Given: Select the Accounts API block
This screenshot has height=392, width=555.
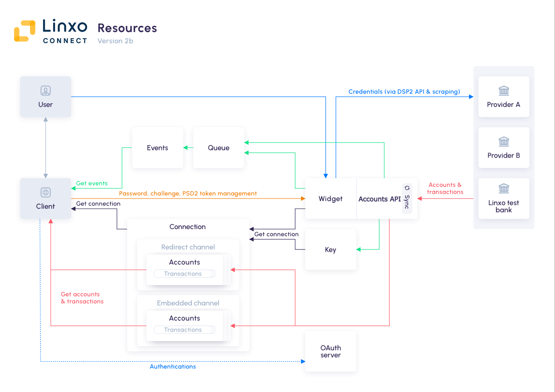Looking at the screenshot, I should coord(387,199).
